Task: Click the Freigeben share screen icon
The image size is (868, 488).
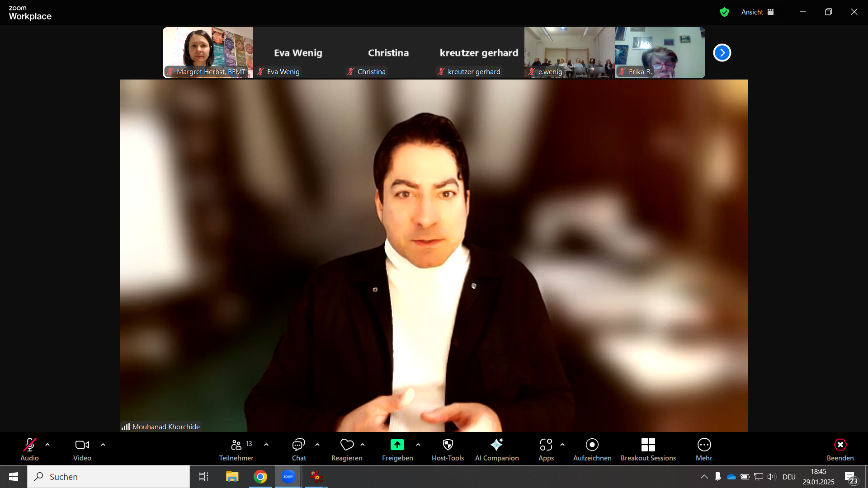Action: point(397,445)
